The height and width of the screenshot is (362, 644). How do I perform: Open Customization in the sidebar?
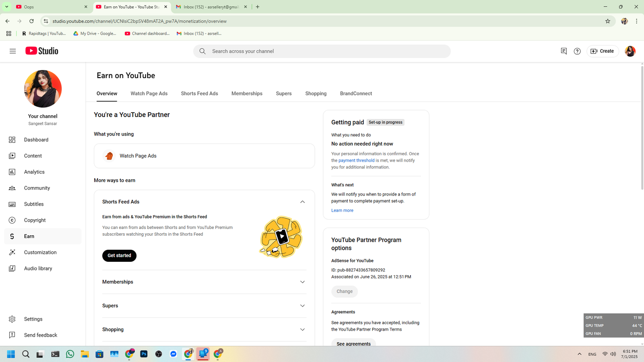pos(43,252)
